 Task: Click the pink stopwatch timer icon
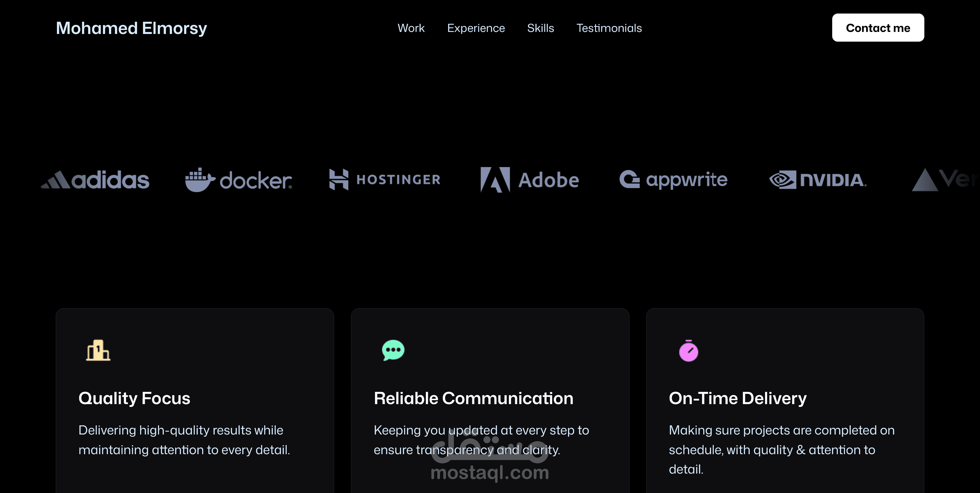[688, 351]
